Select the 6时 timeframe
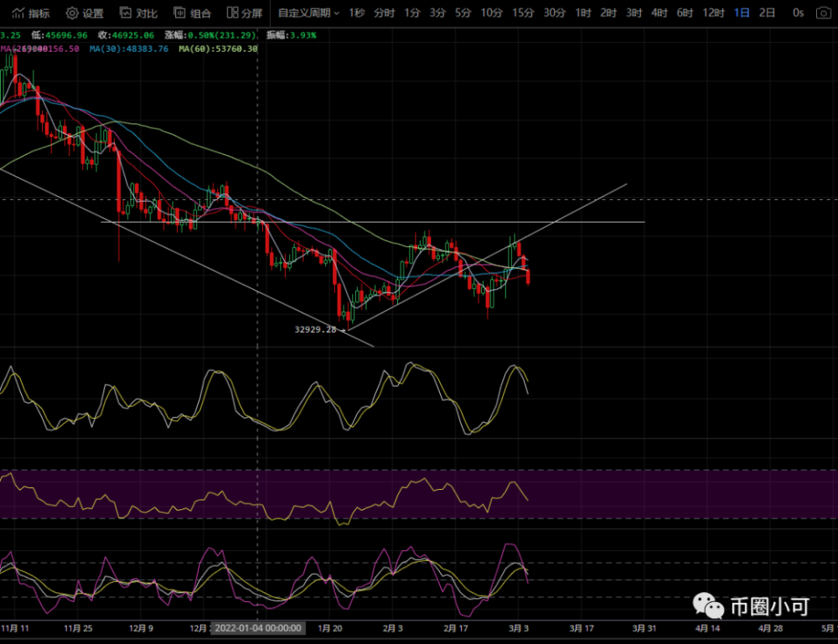 (x=685, y=13)
